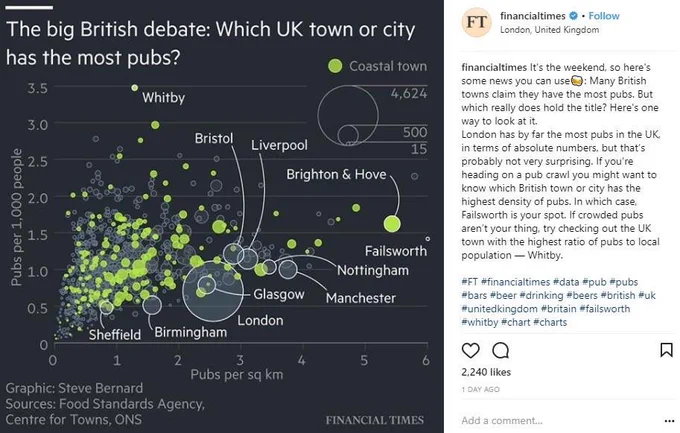The height and width of the screenshot is (433, 680).
Task: Select the Brighton & Hove green bubble
Action: [392, 224]
